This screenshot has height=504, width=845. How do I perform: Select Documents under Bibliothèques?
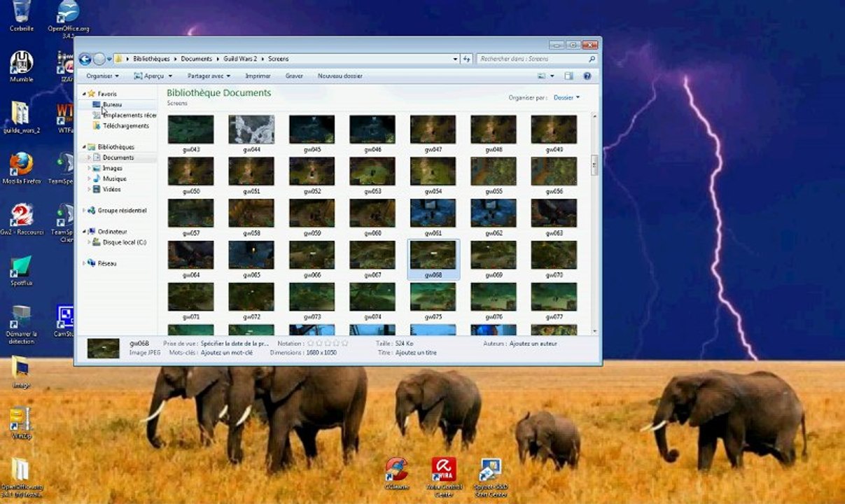click(118, 157)
